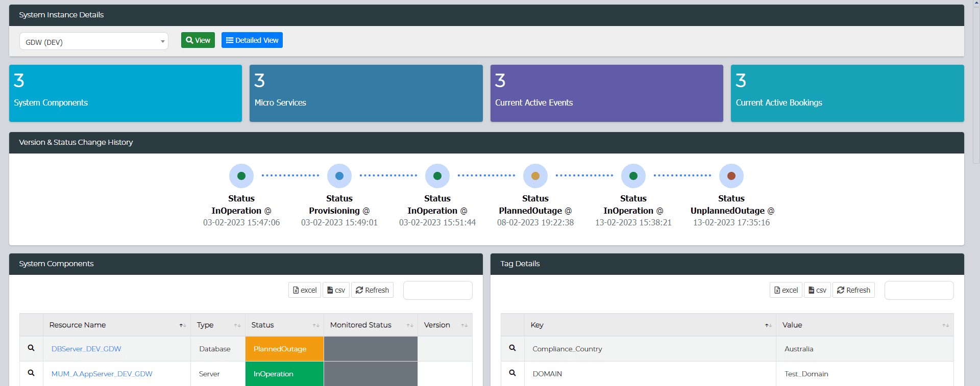Click the Version & Status Change History header
The image size is (980, 386).
click(x=486, y=143)
